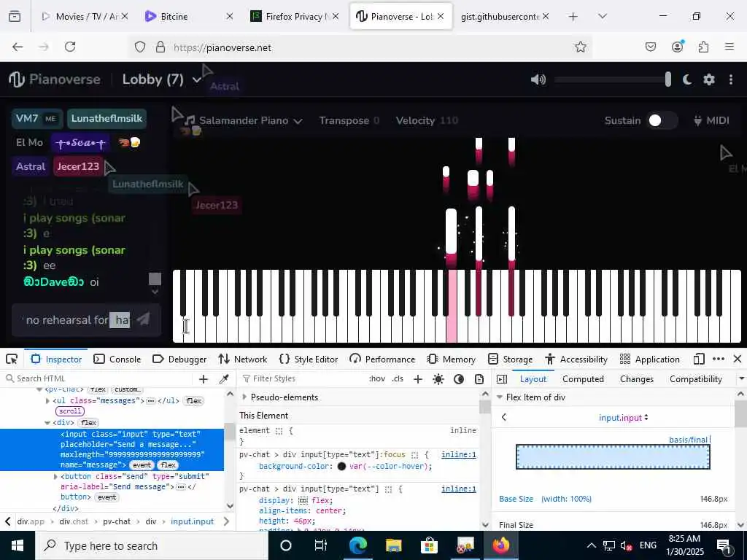747x560 pixels.
Task: Reload page in Firefox toolbar
Action: point(70,47)
